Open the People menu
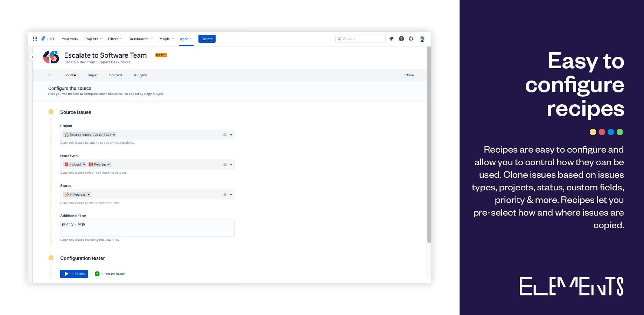 (x=166, y=39)
